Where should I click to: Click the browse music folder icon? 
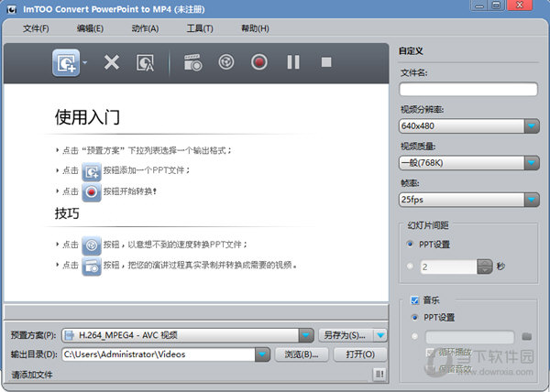coord(526,337)
